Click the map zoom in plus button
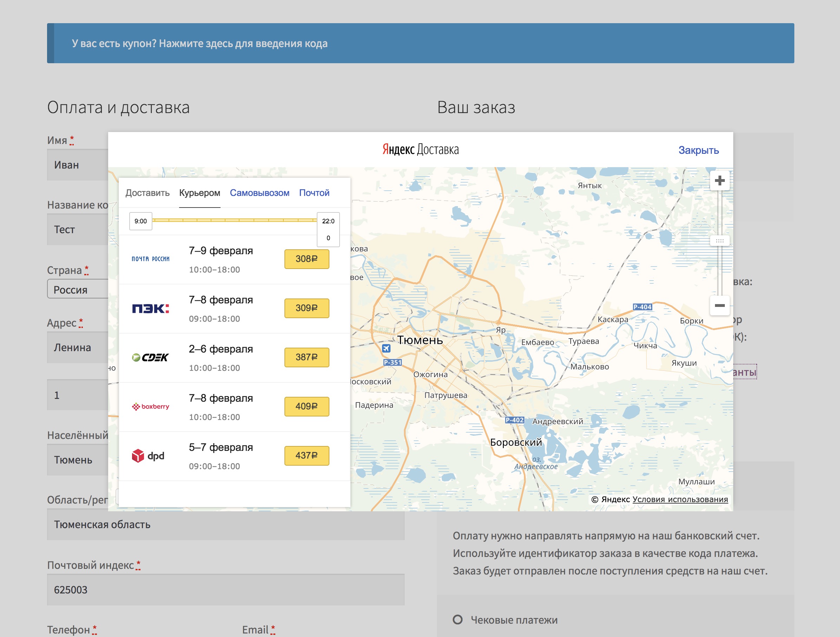The height and width of the screenshot is (637, 840). [x=719, y=180]
